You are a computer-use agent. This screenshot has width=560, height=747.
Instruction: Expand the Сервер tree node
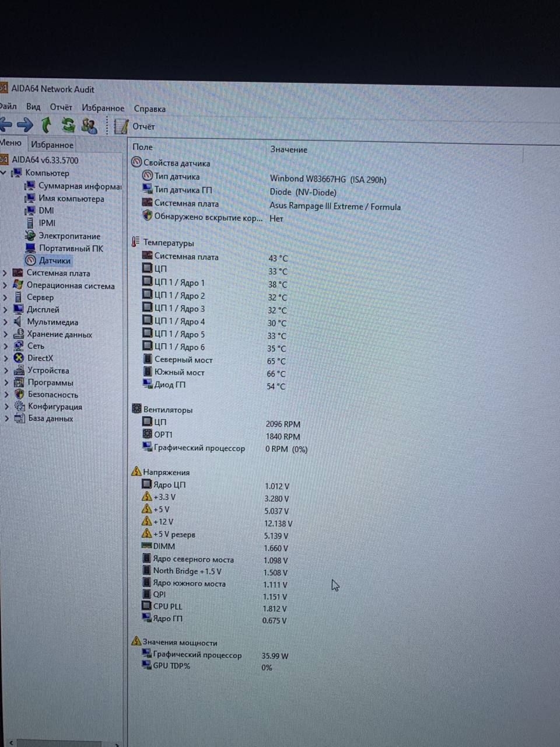[x=5, y=298]
